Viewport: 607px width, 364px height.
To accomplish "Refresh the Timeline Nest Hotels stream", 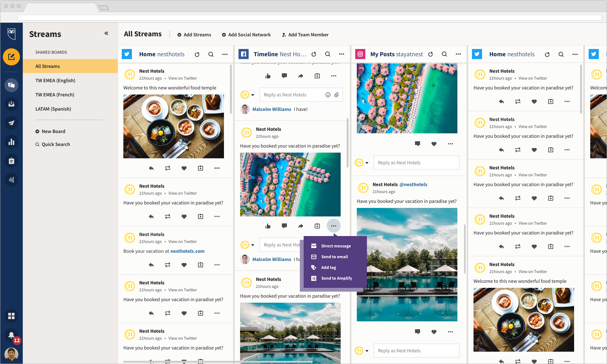I will coord(314,54).
